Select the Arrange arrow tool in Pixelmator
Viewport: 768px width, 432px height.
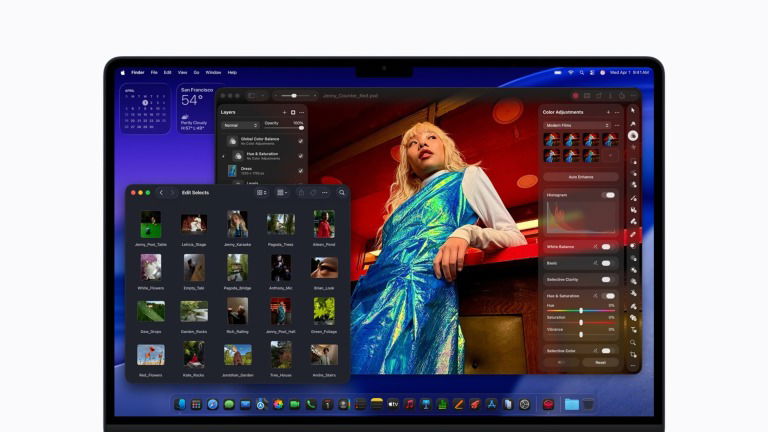(x=633, y=111)
